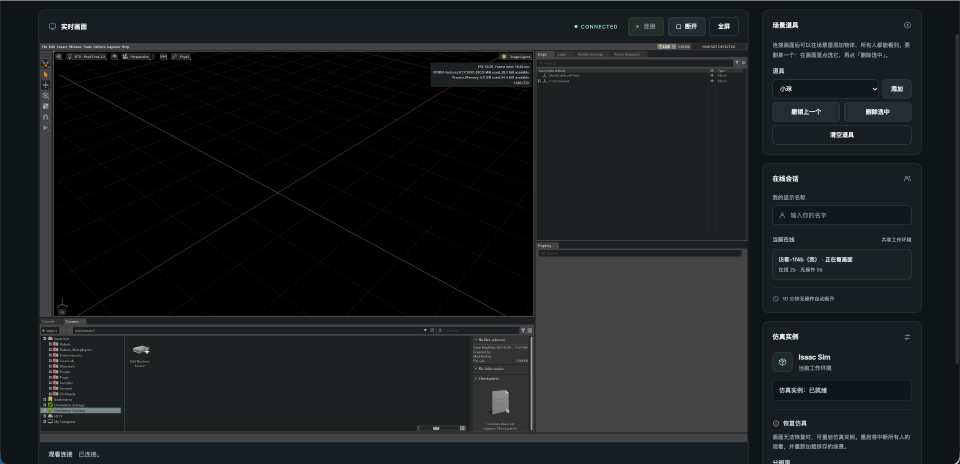Toggle visibility eye for the World prim

click(712, 75)
